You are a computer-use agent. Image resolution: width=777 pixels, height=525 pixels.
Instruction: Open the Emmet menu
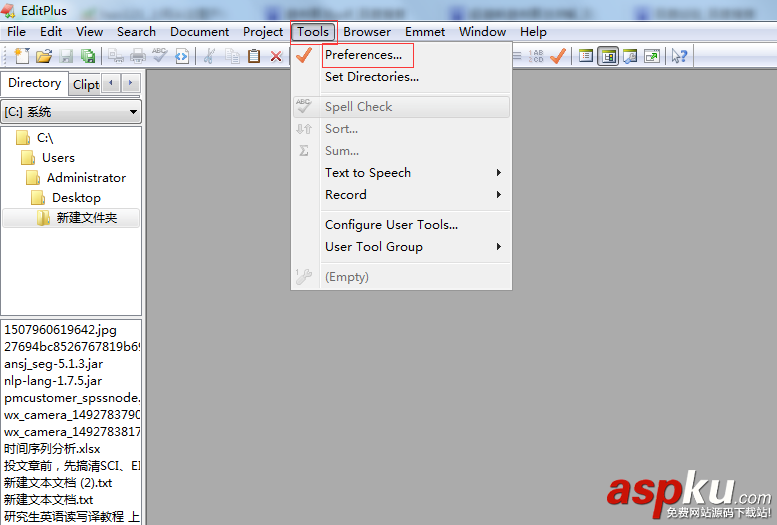(425, 32)
